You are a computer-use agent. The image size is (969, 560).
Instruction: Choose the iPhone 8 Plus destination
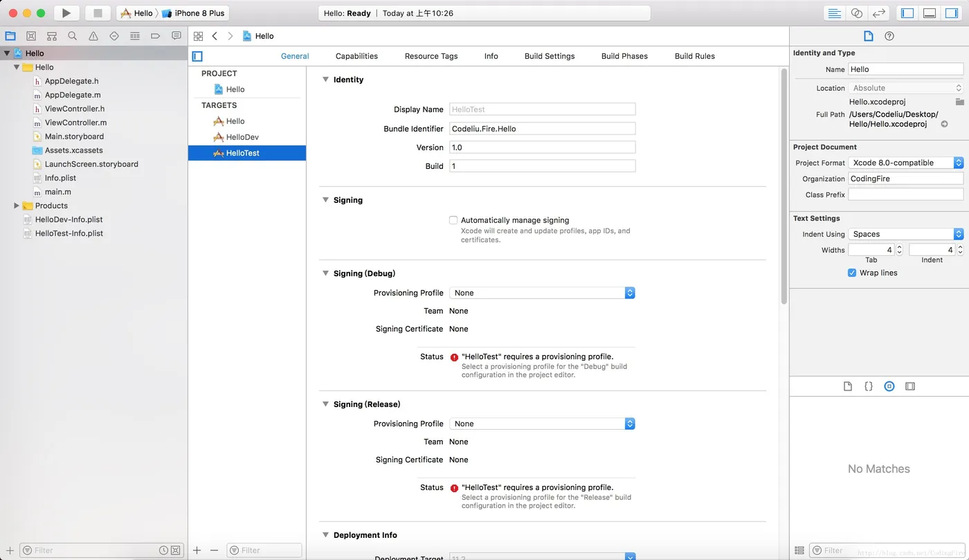[x=194, y=13]
